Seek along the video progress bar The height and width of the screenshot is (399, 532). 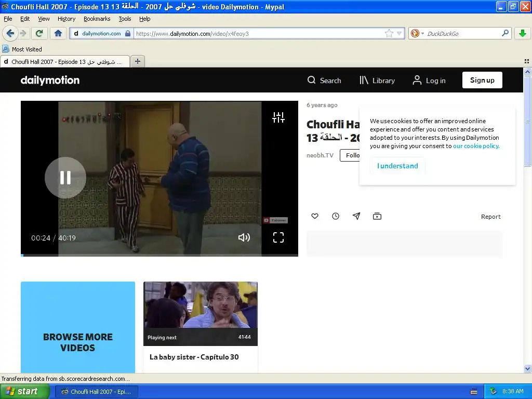tap(159, 255)
